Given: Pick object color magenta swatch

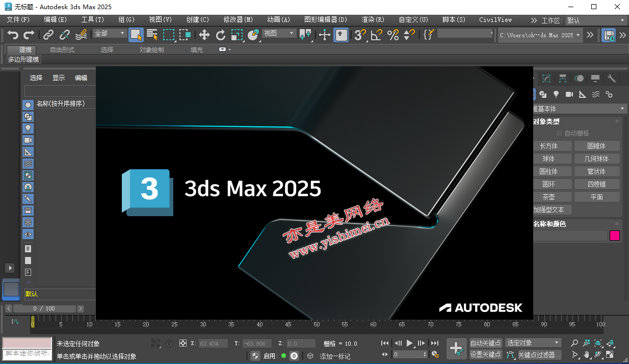Looking at the screenshot, I should [615, 236].
